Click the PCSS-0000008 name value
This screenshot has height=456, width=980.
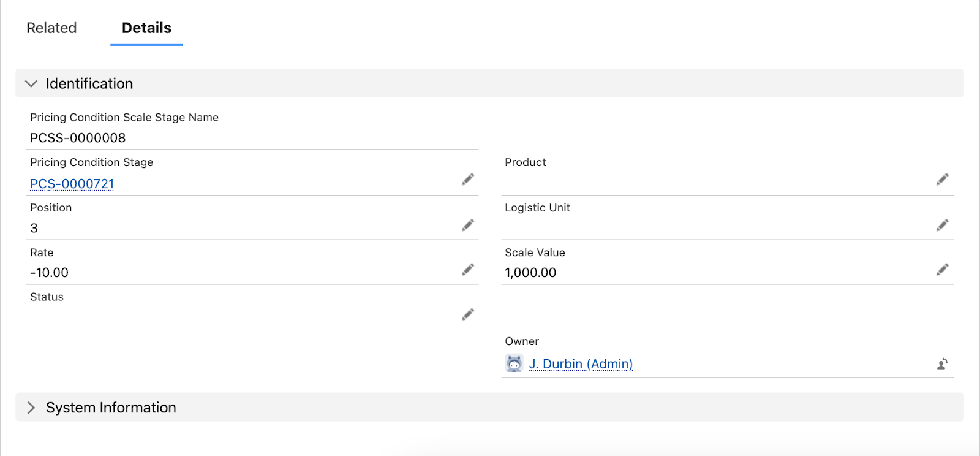click(x=78, y=138)
